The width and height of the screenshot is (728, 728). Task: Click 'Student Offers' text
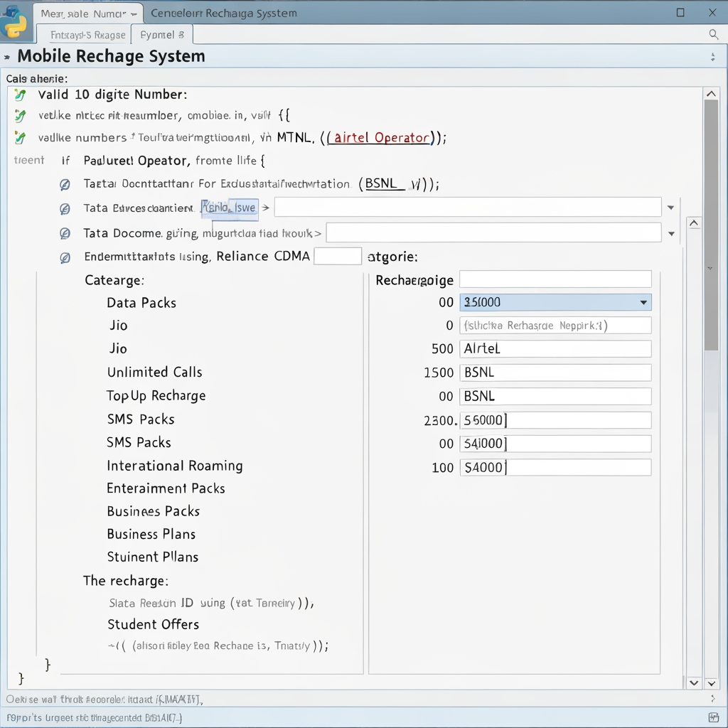(154, 624)
